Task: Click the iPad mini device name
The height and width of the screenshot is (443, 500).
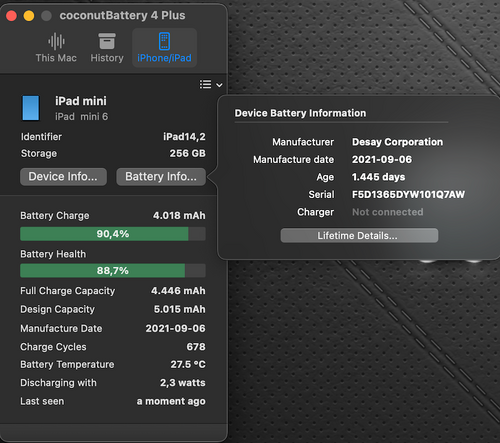Action: 81,101
